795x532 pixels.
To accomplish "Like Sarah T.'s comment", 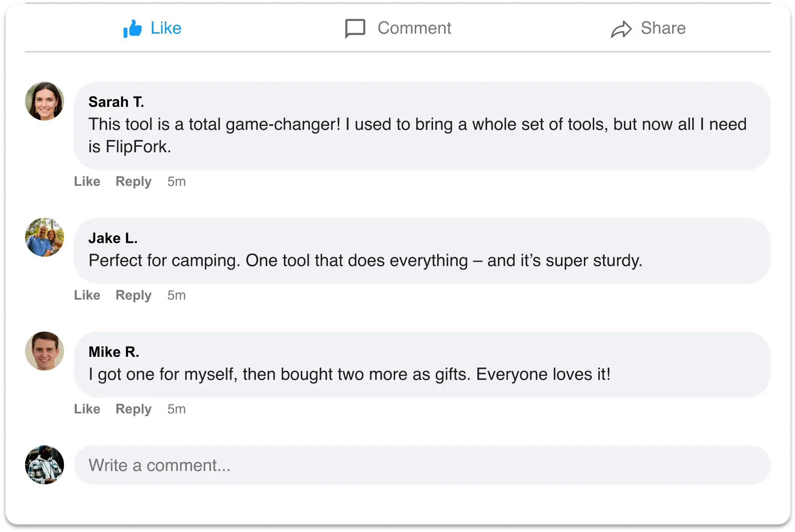I will [x=87, y=181].
